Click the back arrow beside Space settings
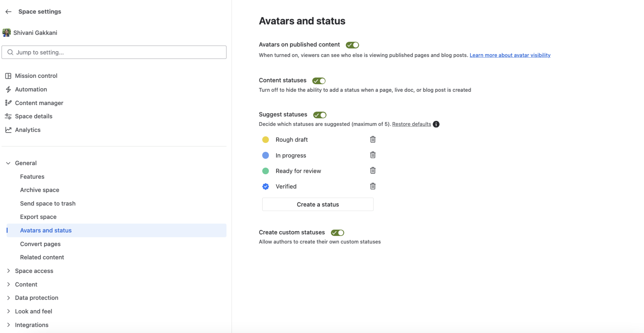The image size is (644, 333). pyautogui.click(x=9, y=11)
